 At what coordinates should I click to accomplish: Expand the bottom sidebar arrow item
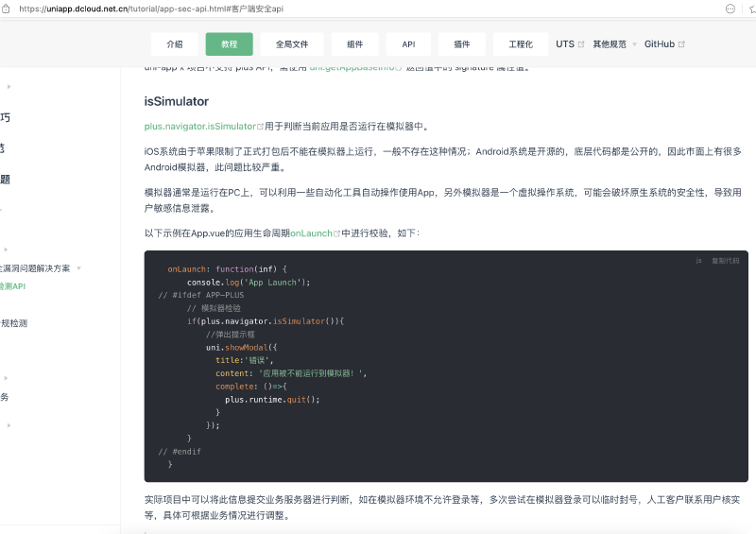9,425
